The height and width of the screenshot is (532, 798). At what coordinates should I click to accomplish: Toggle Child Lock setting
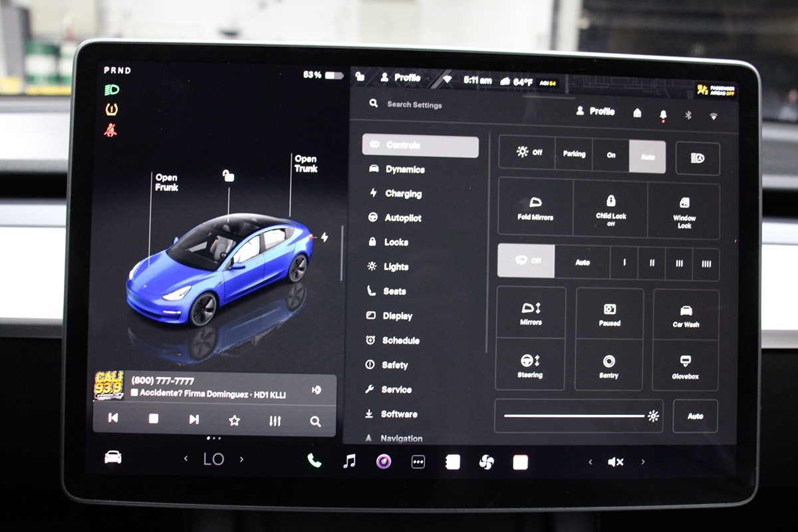pyautogui.click(x=610, y=207)
